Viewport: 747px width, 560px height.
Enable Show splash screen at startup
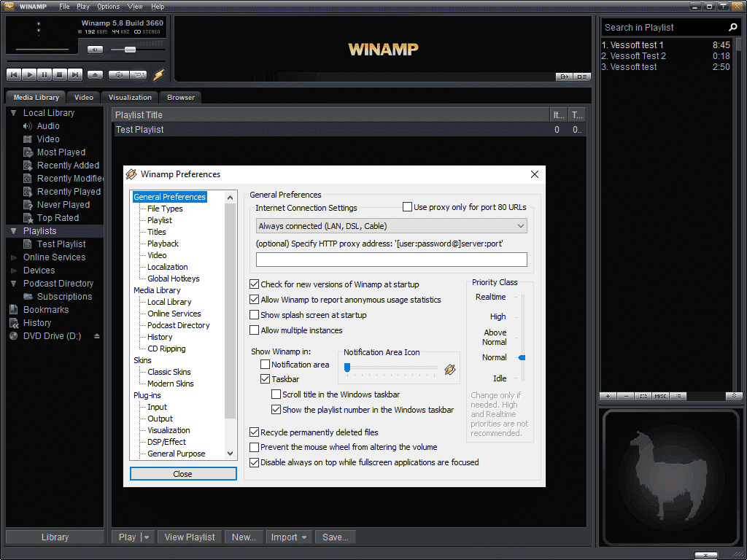tap(255, 315)
